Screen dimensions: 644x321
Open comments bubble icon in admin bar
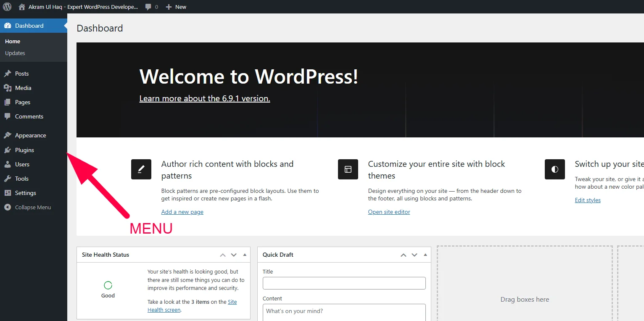point(148,7)
